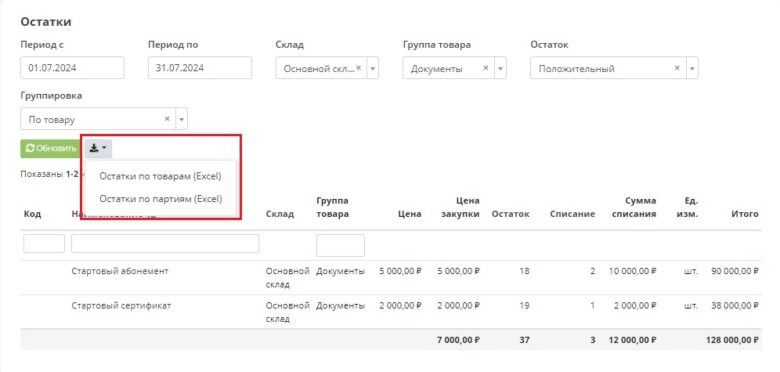Click the grand total 128 000,00 ₽
The width and height of the screenshot is (780, 372).
coord(732,340)
